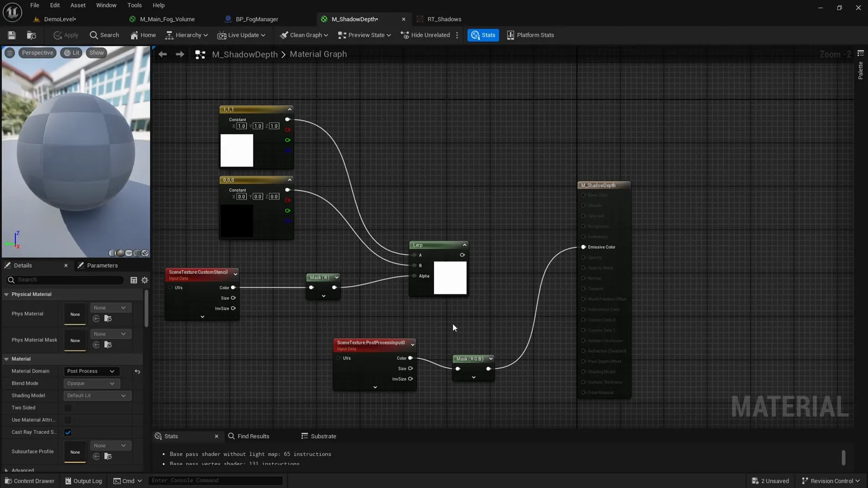Uncheck Cast Ray Traced Shadows
Viewport: 868px width, 488px height.
coord(68,433)
